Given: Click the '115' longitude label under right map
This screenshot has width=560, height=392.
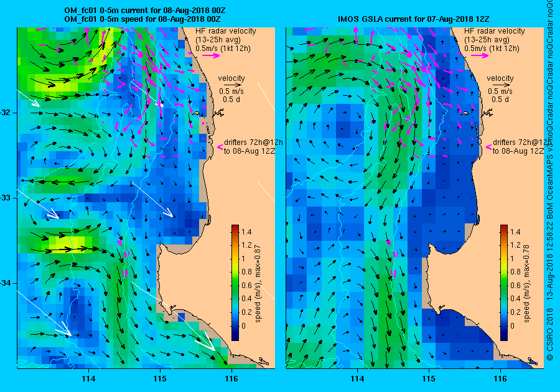Looking at the screenshot, I should (x=429, y=379).
